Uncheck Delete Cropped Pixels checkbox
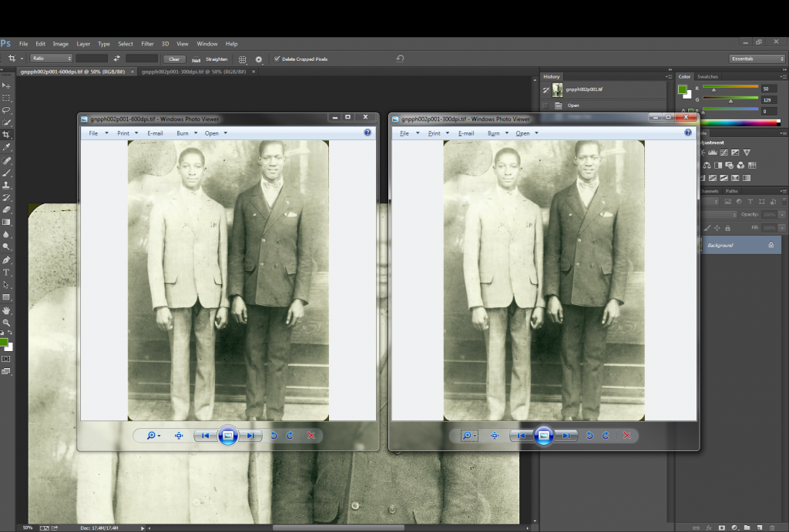 tap(277, 59)
